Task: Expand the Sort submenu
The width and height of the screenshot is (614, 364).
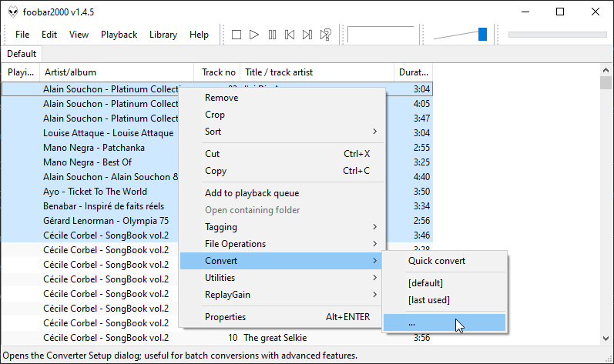Action: tap(281, 132)
